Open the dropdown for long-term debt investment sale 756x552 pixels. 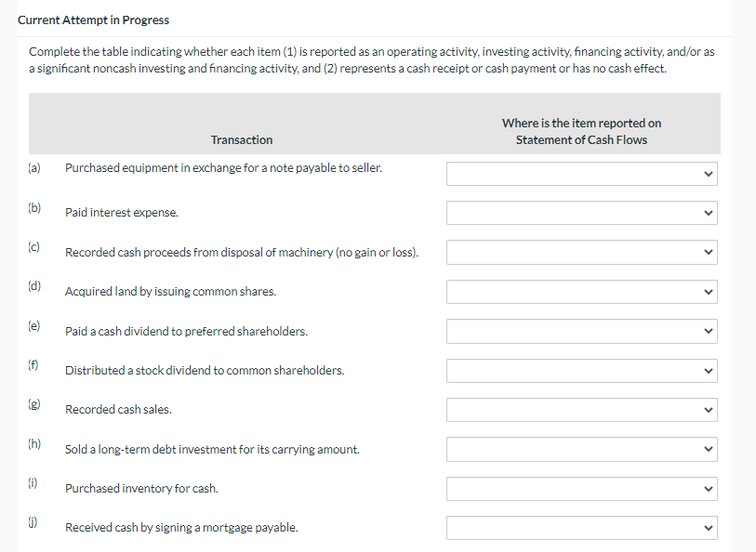pos(581,449)
